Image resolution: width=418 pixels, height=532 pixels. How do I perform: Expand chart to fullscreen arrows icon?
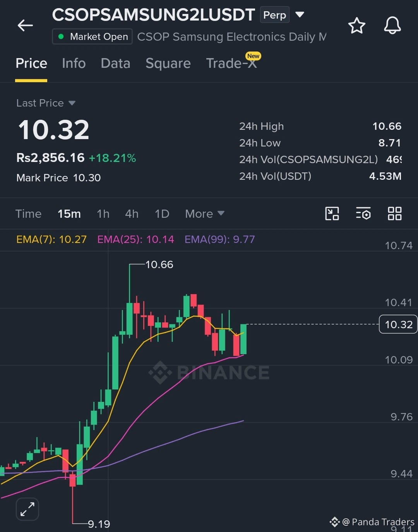click(x=27, y=509)
